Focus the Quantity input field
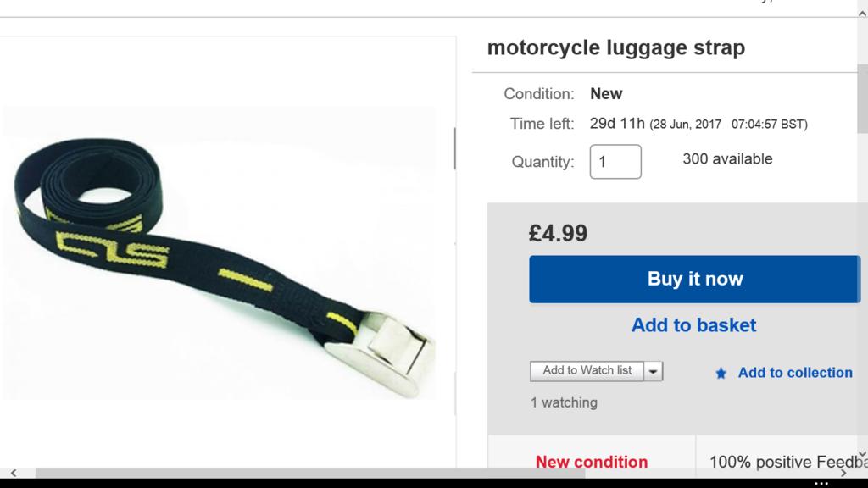Image resolution: width=868 pixels, height=488 pixels. (615, 162)
